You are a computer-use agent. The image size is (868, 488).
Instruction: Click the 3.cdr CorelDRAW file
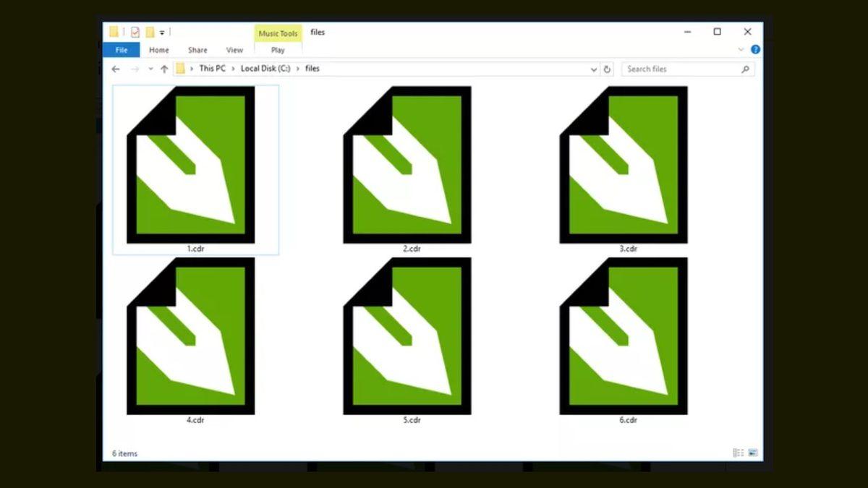point(624,165)
